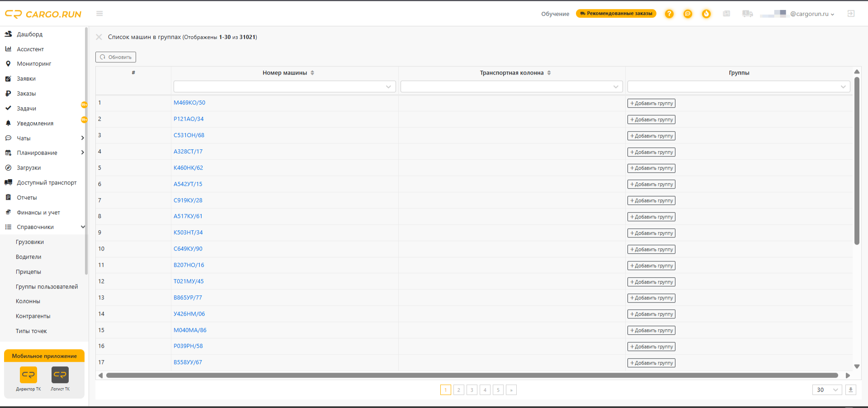Screen dimensions: 868x408
Task: Open Дашборд in the sidebar
Action: [x=29, y=34]
